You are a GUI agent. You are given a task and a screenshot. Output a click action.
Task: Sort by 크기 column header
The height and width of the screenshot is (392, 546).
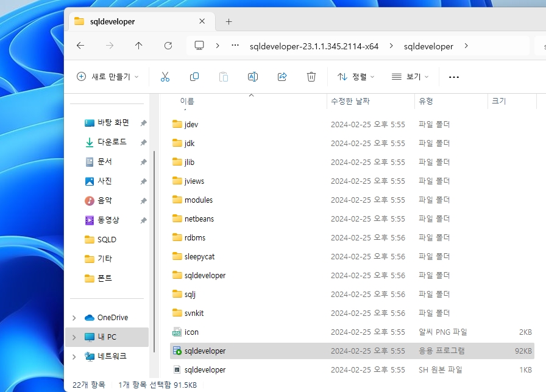498,101
